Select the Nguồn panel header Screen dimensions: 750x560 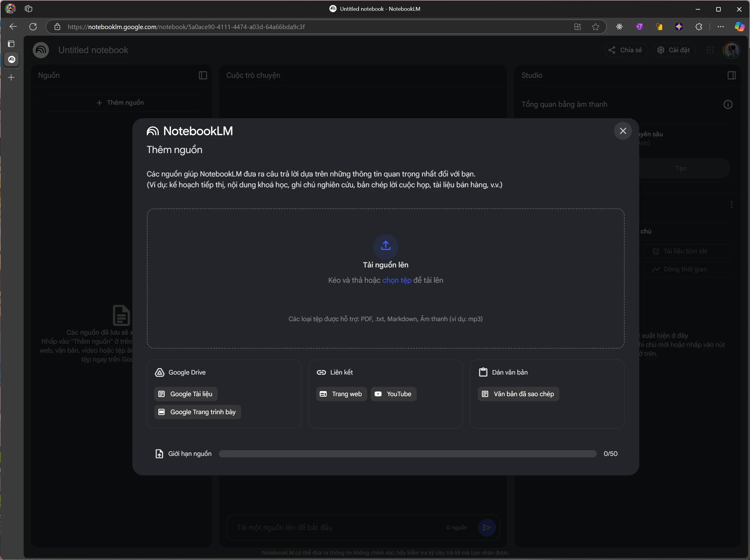point(49,75)
